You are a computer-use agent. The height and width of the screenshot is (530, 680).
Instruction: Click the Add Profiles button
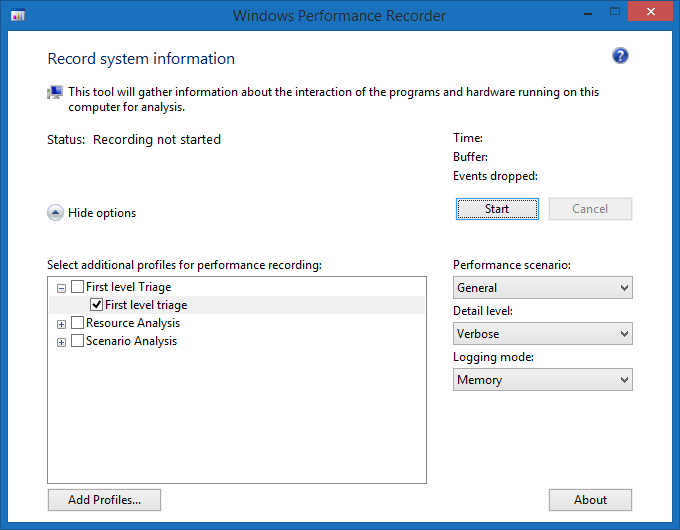pyautogui.click(x=104, y=500)
